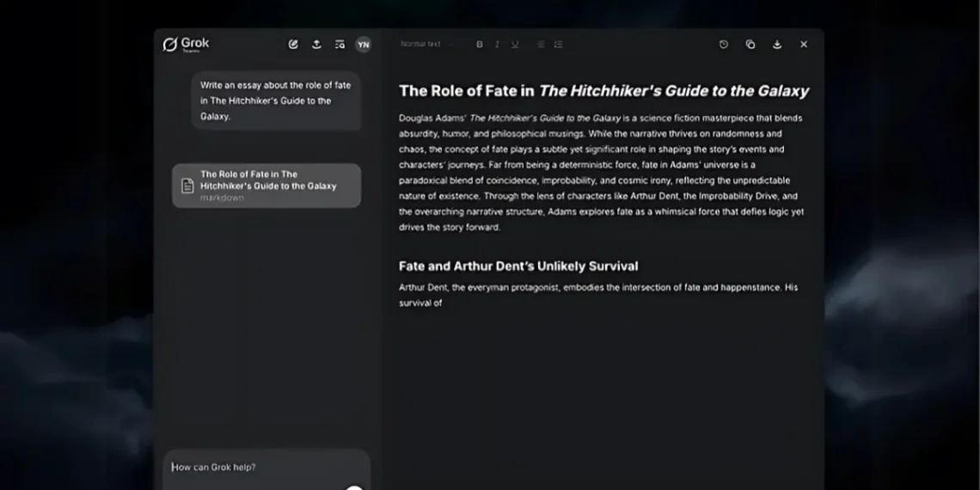Click the 'Fate and Arthur Dent's Unlikely Survival' heading

coord(518,266)
